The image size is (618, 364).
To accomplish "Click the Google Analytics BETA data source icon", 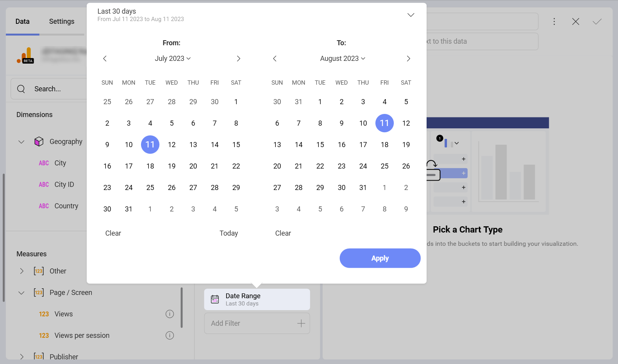I will [x=25, y=55].
